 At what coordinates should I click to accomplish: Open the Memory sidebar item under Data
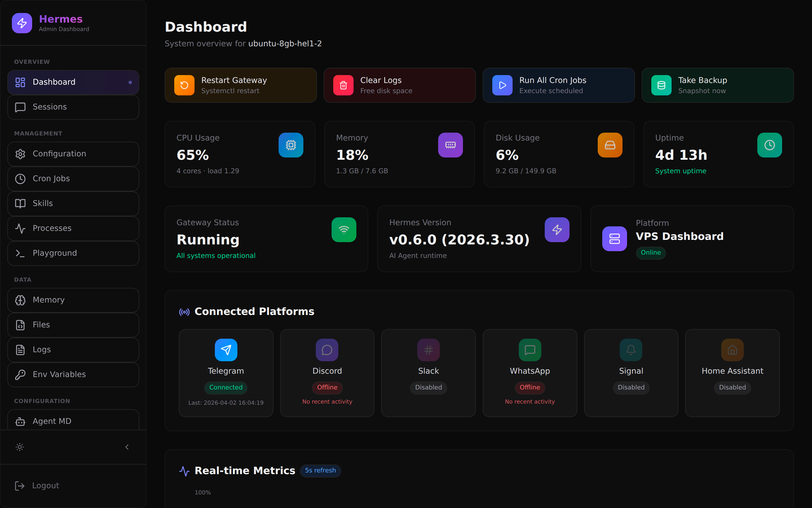[x=73, y=300]
